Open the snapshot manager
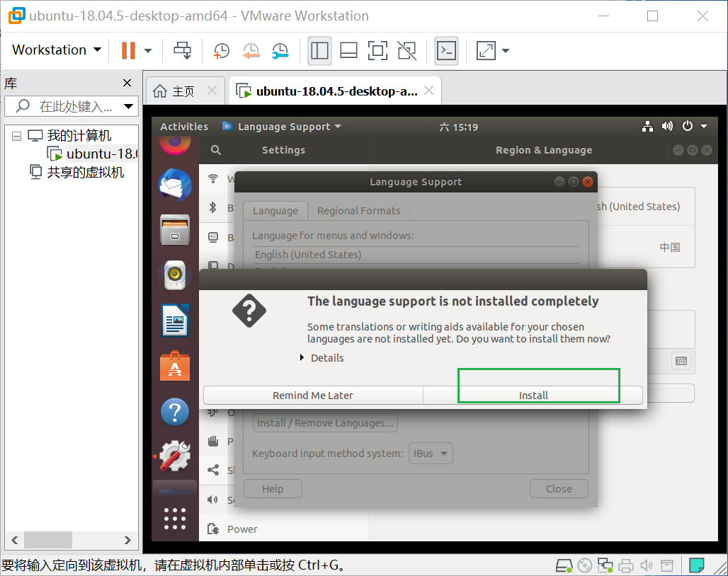This screenshot has width=728, height=576. 280,50
